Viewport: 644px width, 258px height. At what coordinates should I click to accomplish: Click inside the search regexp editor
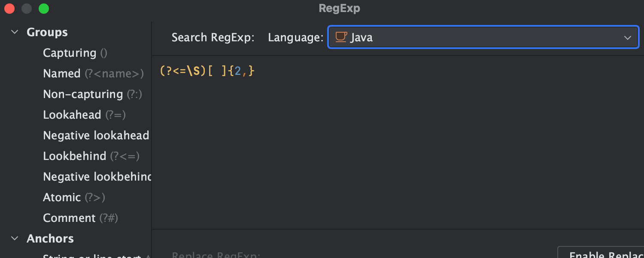pyautogui.click(x=398, y=142)
